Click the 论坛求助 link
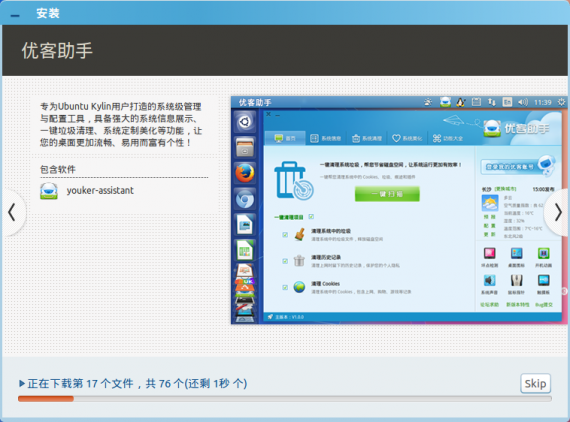The height and width of the screenshot is (422, 570). click(x=489, y=305)
